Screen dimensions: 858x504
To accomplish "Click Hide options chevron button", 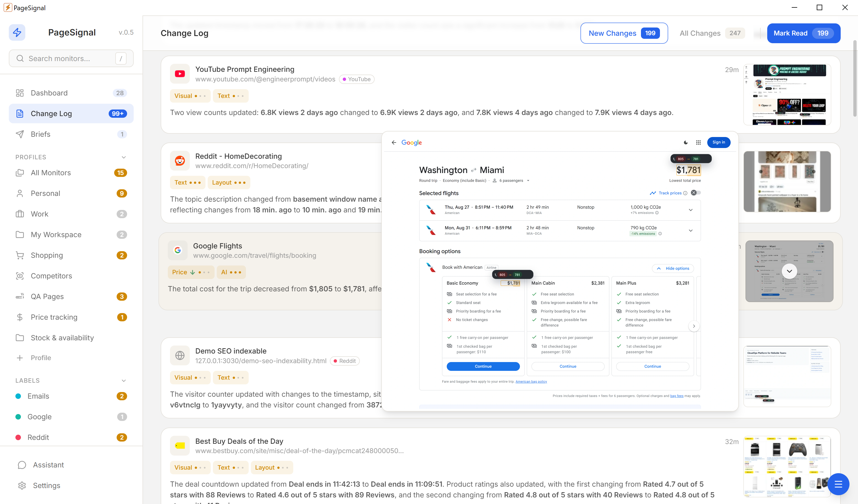I will [x=673, y=268].
